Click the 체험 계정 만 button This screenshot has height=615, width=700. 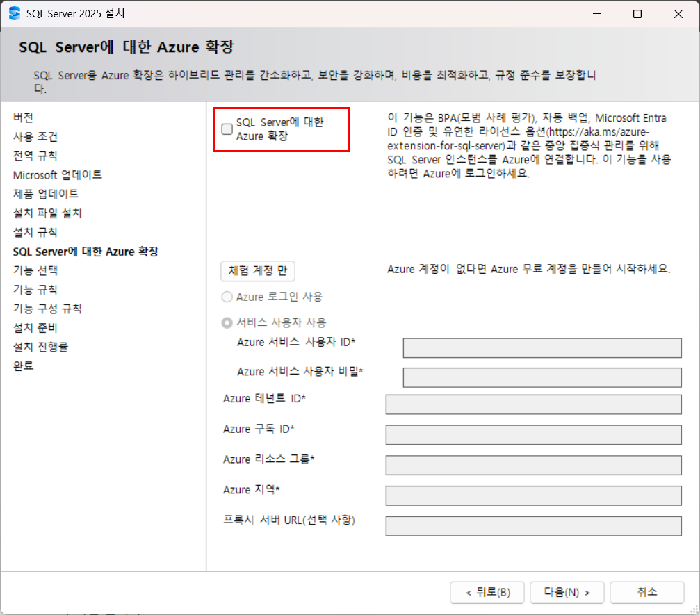[258, 271]
